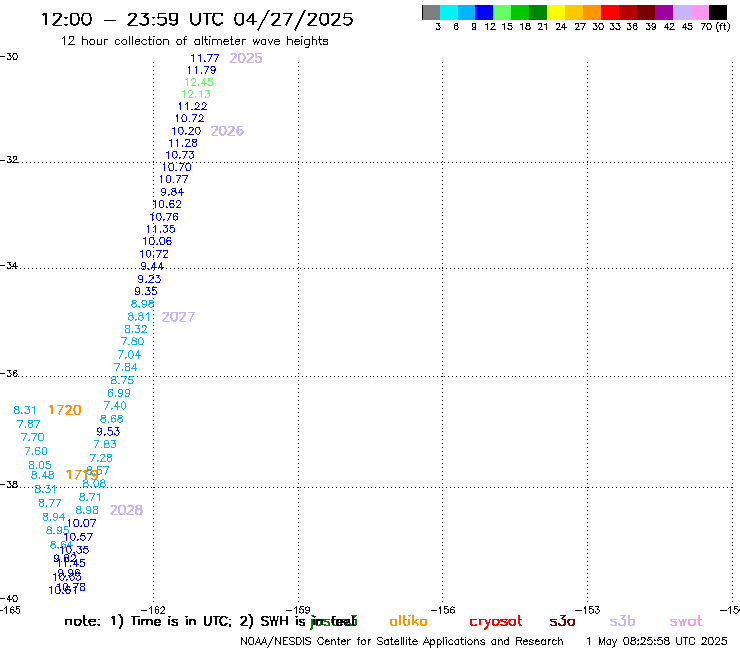Click the altika wave value 8.05

tap(40, 465)
